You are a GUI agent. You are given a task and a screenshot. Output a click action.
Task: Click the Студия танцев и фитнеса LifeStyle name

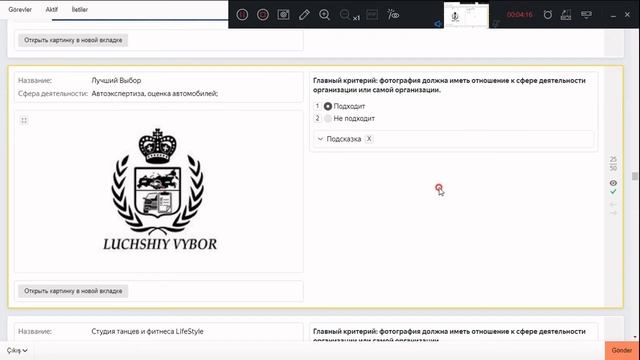pos(147,331)
